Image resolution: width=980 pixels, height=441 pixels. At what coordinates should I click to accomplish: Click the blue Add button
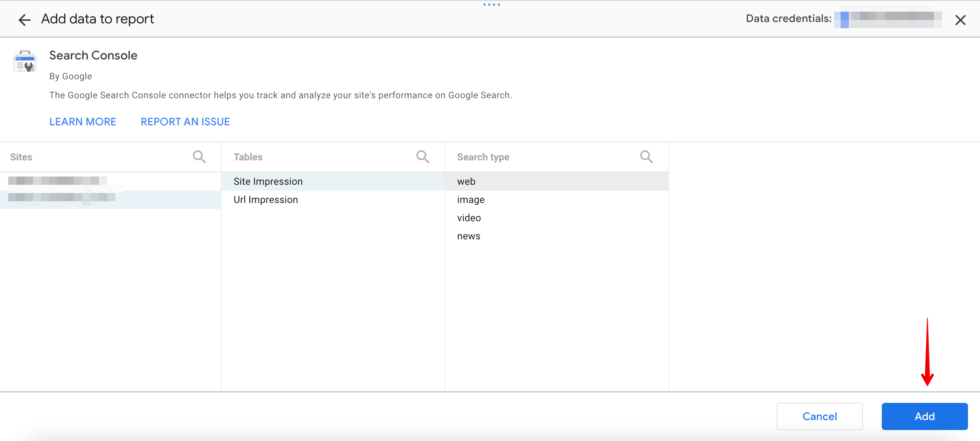pyautogui.click(x=924, y=416)
